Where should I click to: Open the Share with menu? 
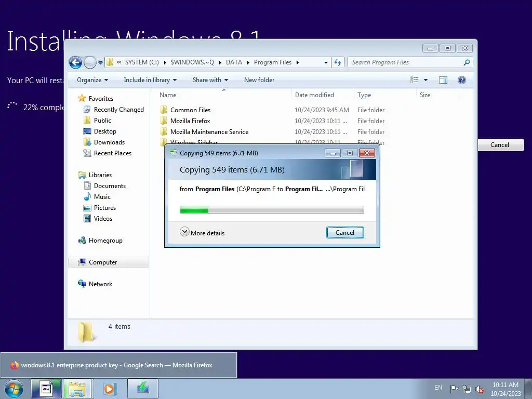coord(210,80)
